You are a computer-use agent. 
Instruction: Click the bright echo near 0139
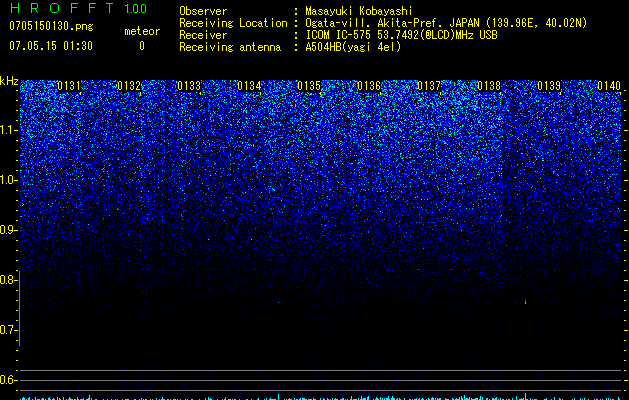(x=525, y=302)
